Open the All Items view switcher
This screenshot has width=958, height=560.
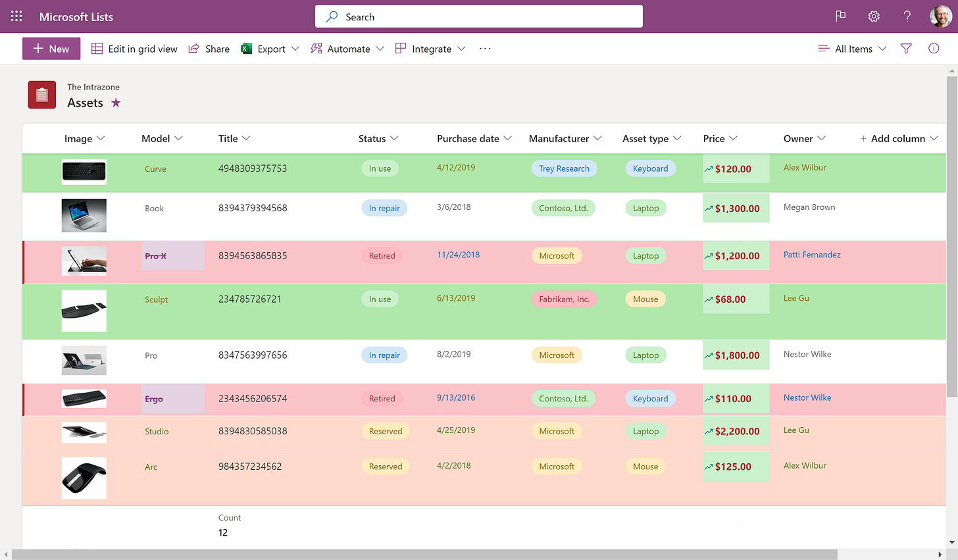[x=852, y=49]
